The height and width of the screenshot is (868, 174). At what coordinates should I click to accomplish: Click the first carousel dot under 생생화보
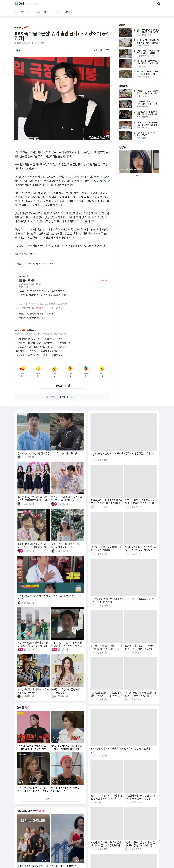[137, 176]
